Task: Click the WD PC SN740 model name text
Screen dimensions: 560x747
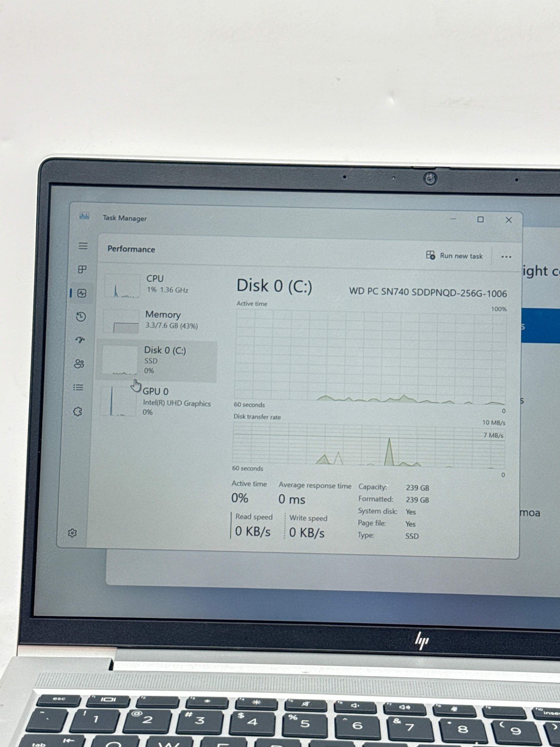Action: coord(428,293)
